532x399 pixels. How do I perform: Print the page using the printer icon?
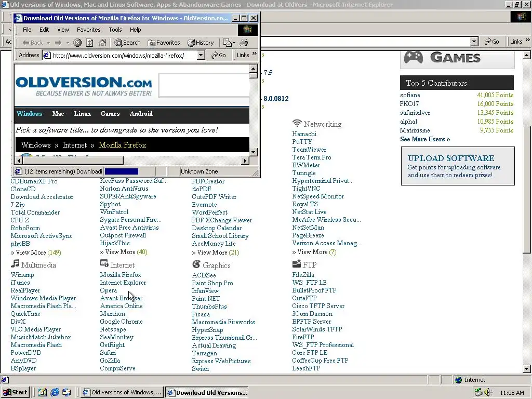coord(244,43)
